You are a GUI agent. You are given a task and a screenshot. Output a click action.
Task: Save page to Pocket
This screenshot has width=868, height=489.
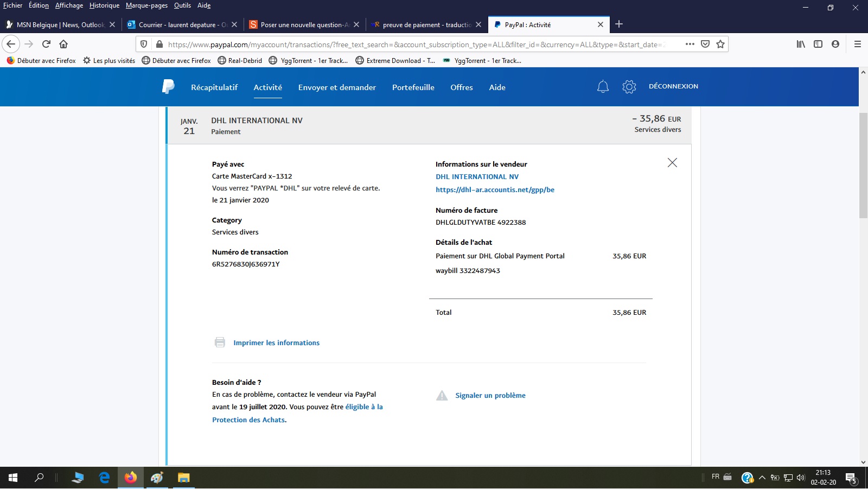click(x=705, y=44)
